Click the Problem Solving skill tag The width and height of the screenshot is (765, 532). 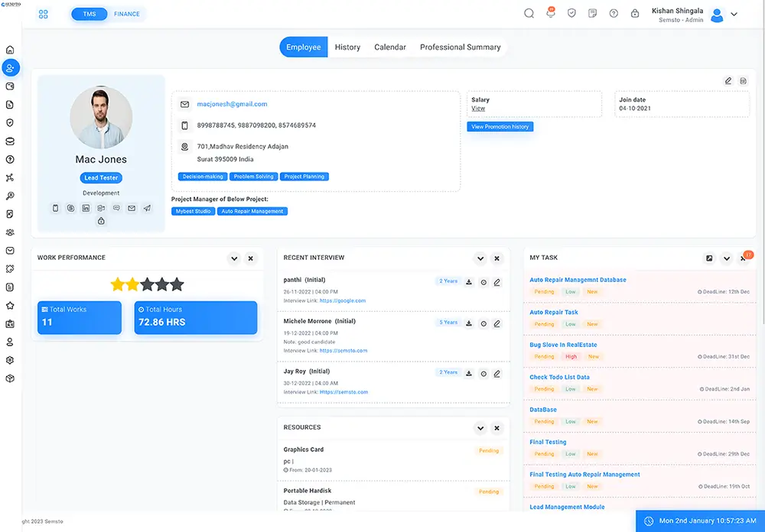click(254, 177)
